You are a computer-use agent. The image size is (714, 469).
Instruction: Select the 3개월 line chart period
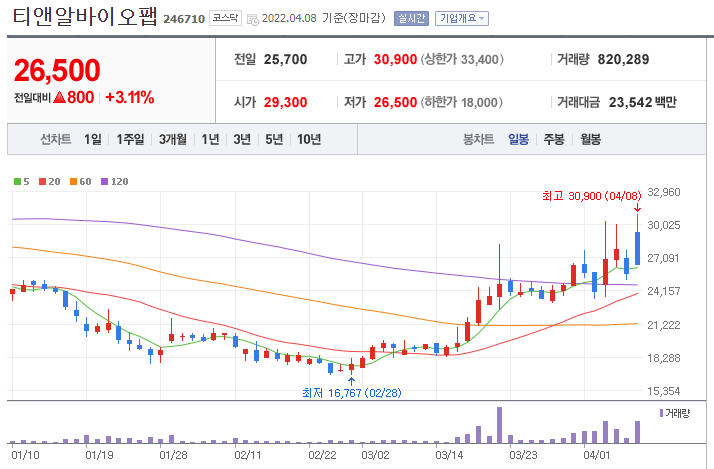173,139
